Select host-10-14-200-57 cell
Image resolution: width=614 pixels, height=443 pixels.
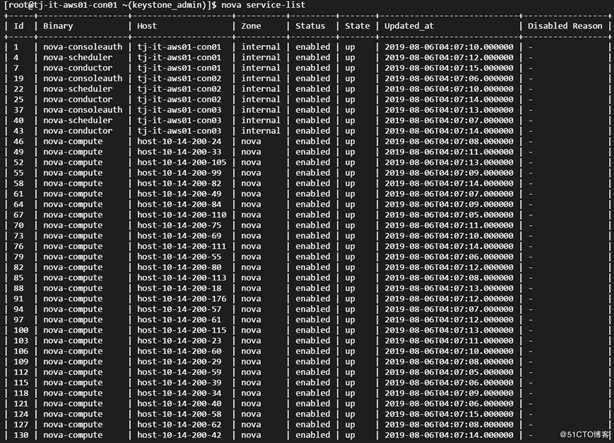pyautogui.click(x=179, y=309)
